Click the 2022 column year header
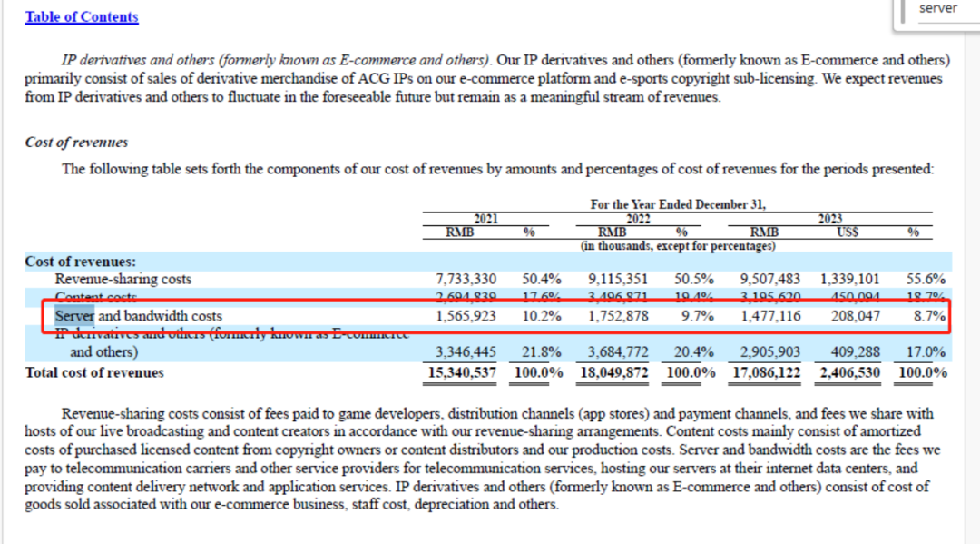 point(638,219)
